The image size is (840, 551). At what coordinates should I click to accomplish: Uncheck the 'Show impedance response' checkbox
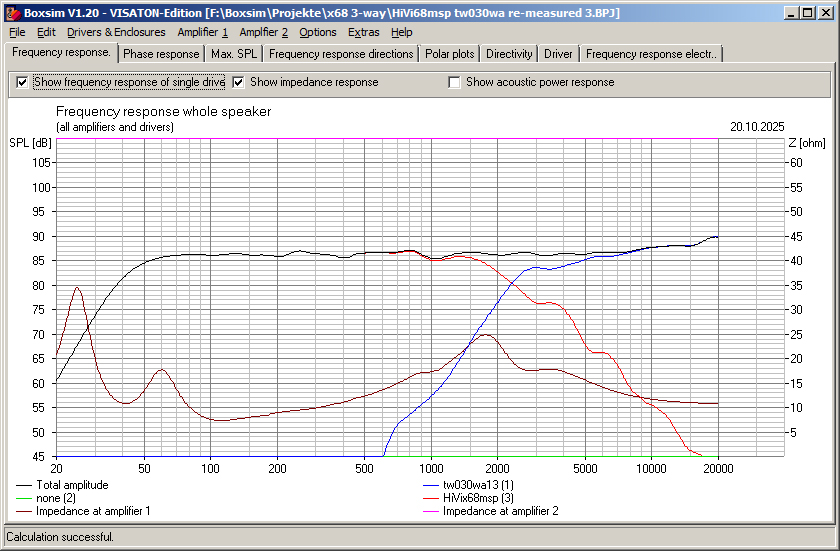pos(239,82)
